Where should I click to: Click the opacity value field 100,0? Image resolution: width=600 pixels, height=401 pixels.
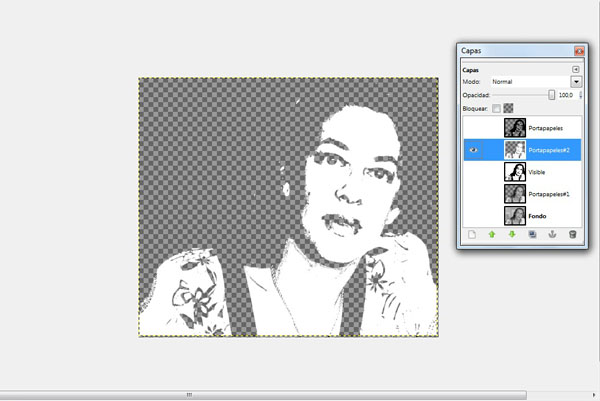coord(566,95)
